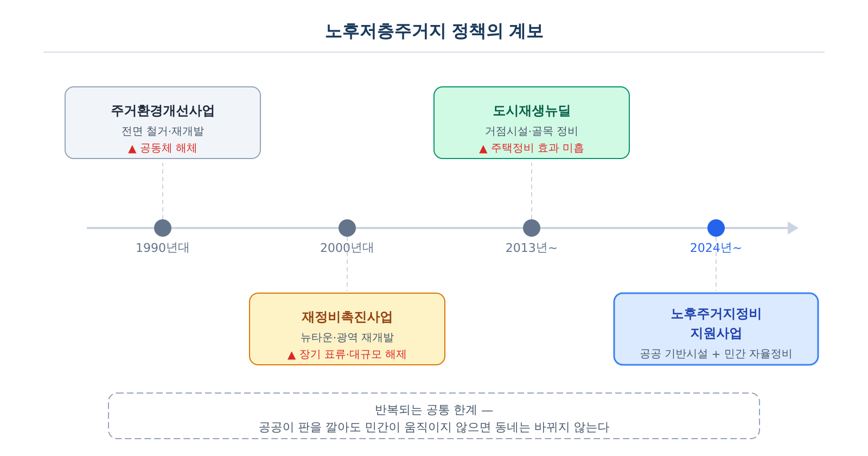Click the arrowhead at timeline end
Screen dimensions: 868x456
[793, 228]
